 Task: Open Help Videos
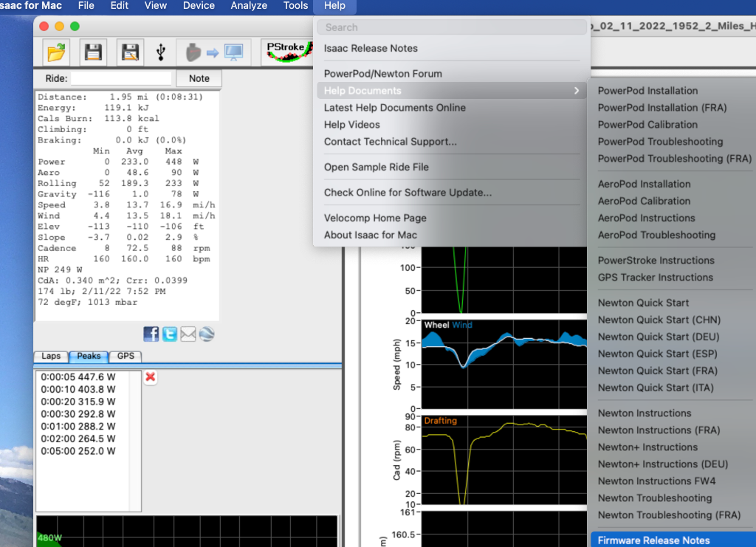(351, 124)
